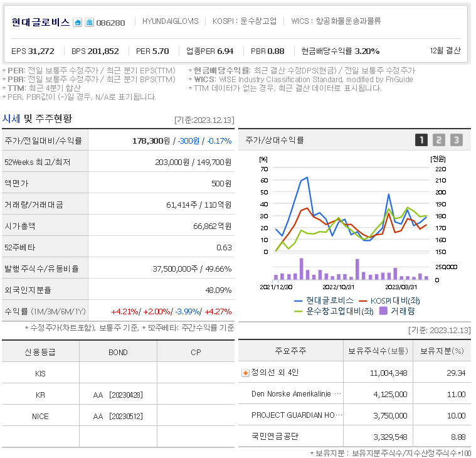Click the HYUNDAIGLOVIS English name
The height and width of the screenshot is (458, 476).
pos(171,21)
